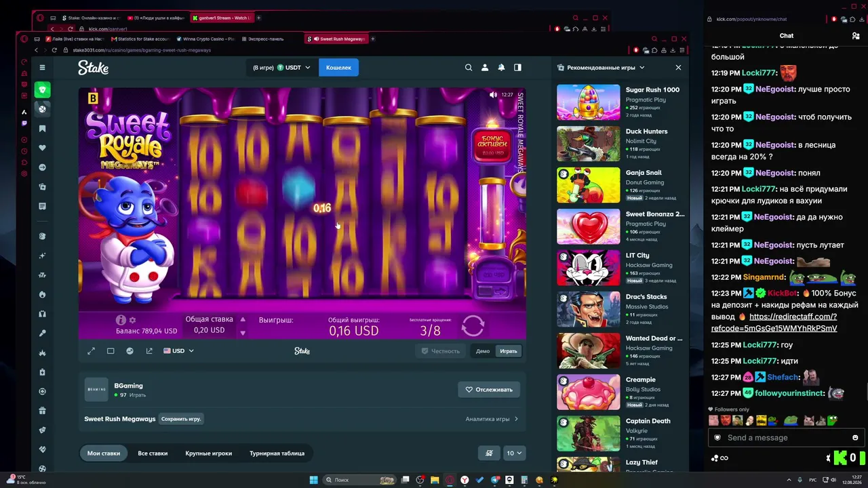868x488 pixels.
Task: Select the Все ставки tab
Action: click(153, 453)
